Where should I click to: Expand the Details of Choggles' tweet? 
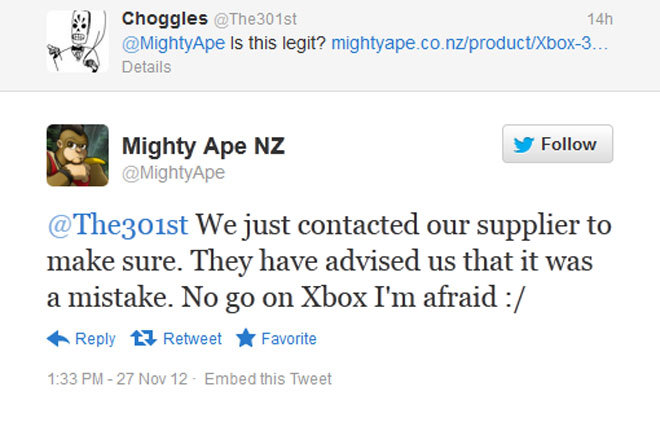tap(146, 67)
